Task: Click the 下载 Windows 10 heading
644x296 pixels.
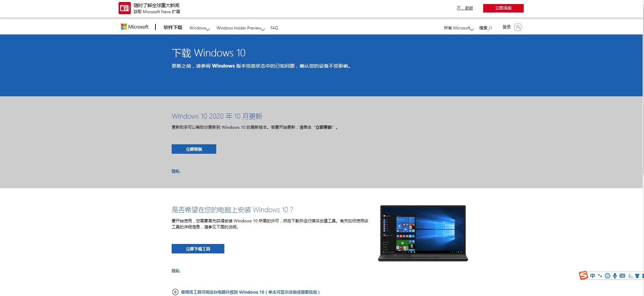Action: tap(208, 53)
